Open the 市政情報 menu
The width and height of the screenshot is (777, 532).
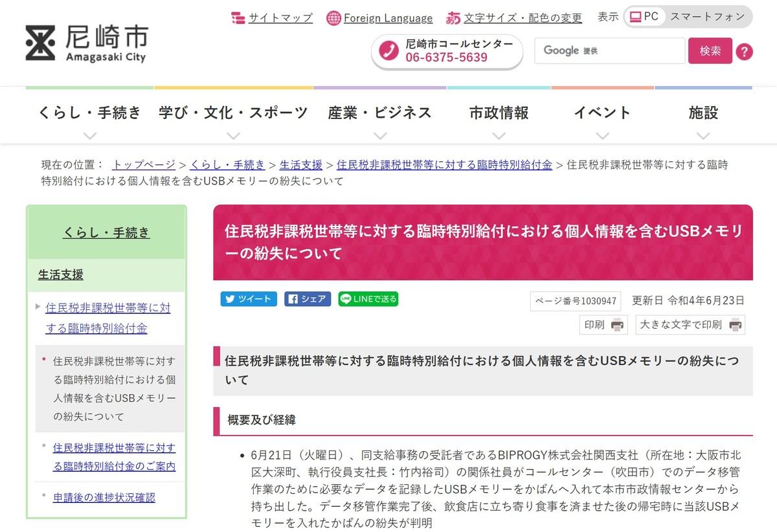click(x=499, y=113)
